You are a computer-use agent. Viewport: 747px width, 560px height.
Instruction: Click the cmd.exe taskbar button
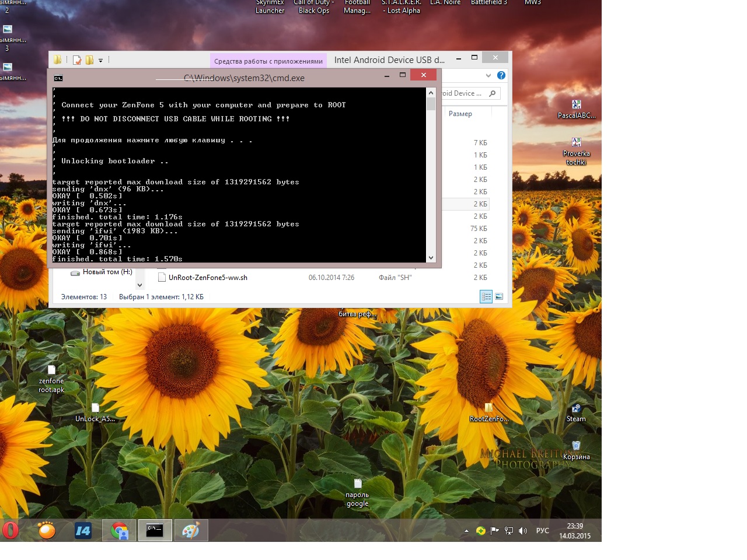tap(155, 530)
